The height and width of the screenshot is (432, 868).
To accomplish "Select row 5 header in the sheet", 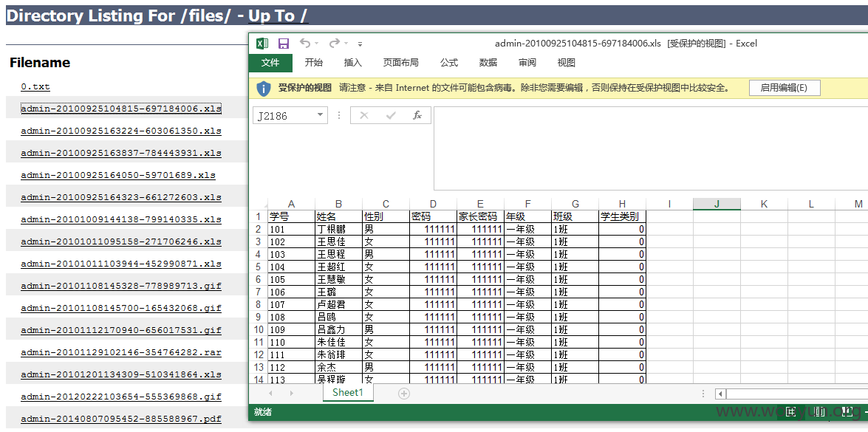I will tap(258, 267).
